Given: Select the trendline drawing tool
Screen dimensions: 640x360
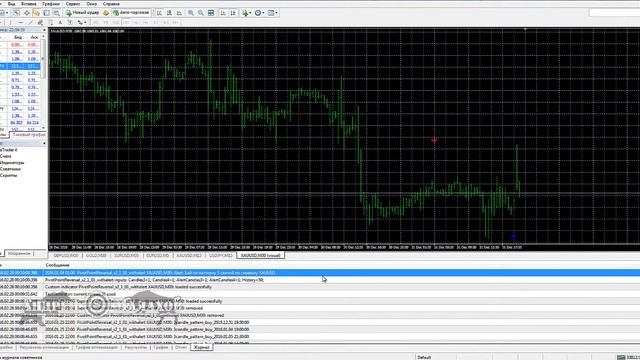Looking at the screenshot, I should pyautogui.click(x=30, y=22).
